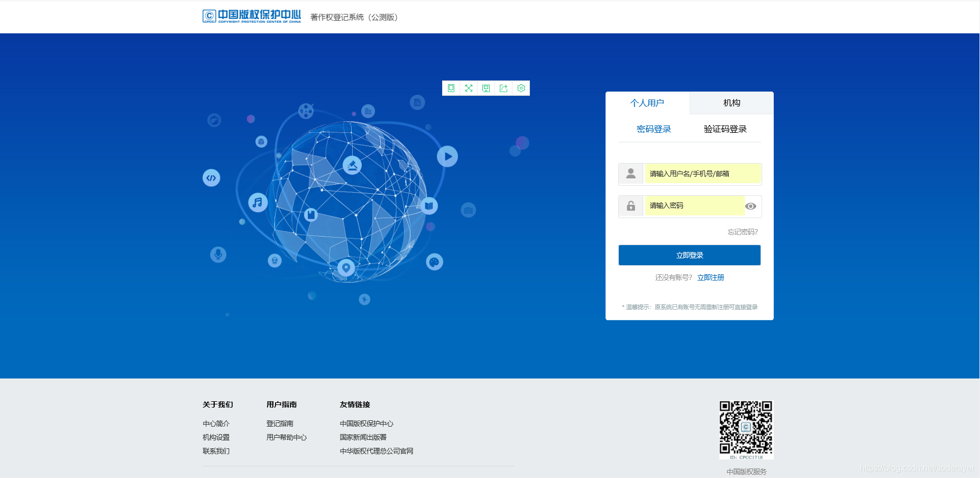Viewport: 980px width, 478px height.
Task: Switch to the 个人用户 tab
Action: click(647, 103)
